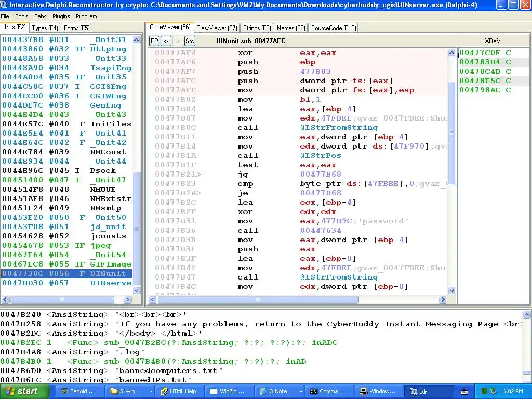Select unit row Psock #045
The width and height of the screenshot is (532, 399).
tap(66, 170)
